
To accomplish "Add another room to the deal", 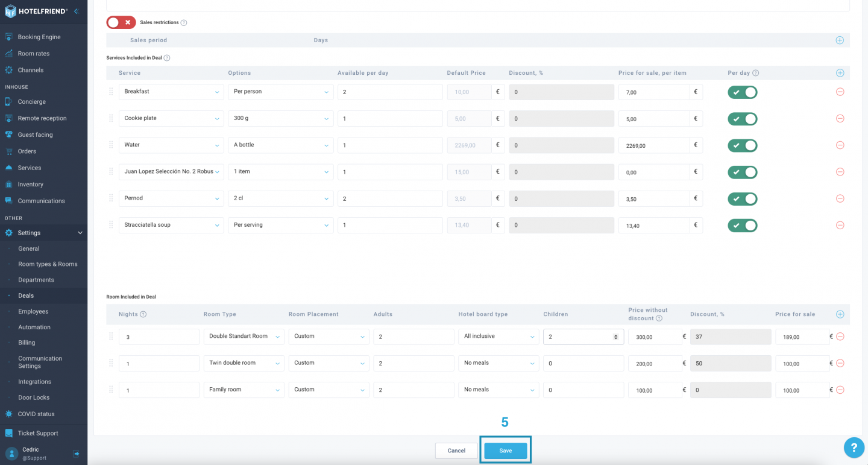I will (840, 314).
